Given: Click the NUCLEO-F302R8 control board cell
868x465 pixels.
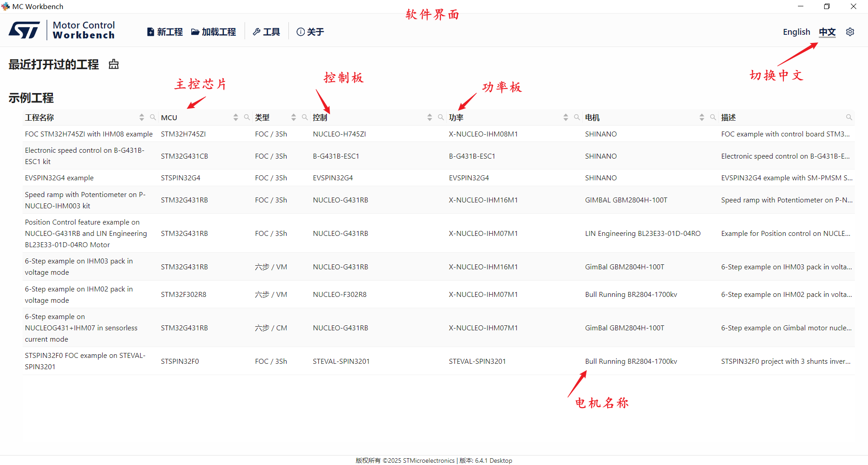Looking at the screenshot, I should coord(340,295).
